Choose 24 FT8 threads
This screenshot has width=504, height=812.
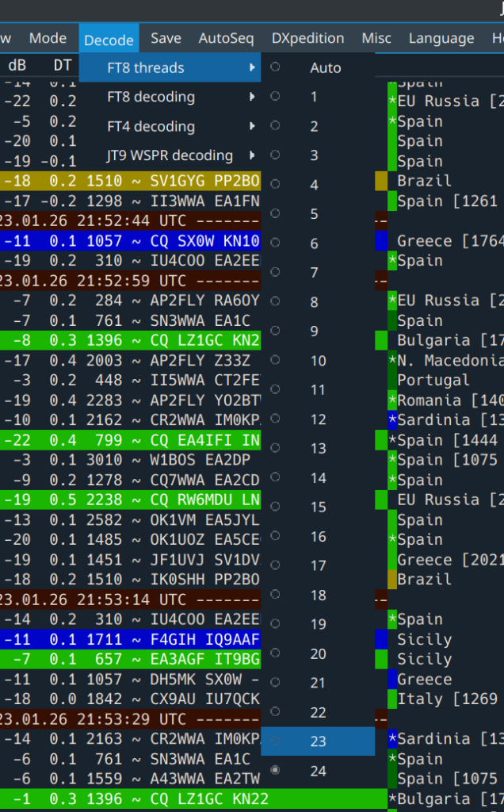click(x=319, y=771)
